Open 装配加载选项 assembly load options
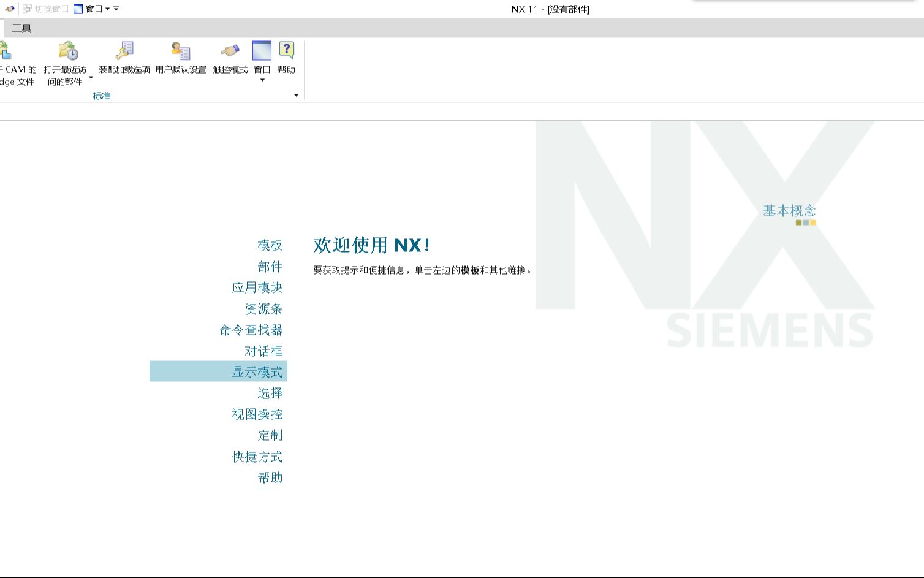This screenshot has height=578, width=924. click(124, 58)
